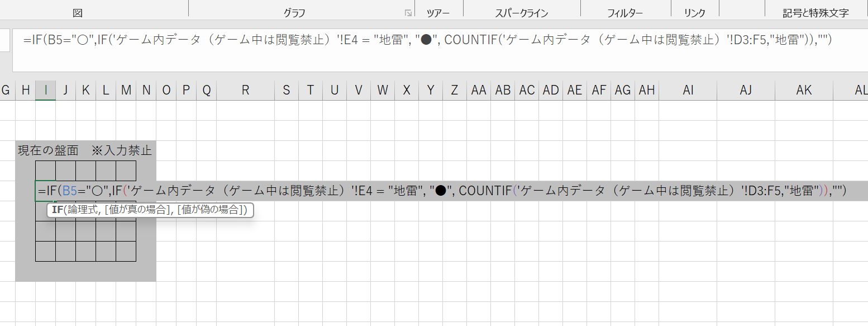Select column X header
The width and height of the screenshot is (868, 326).
[407, 90]
